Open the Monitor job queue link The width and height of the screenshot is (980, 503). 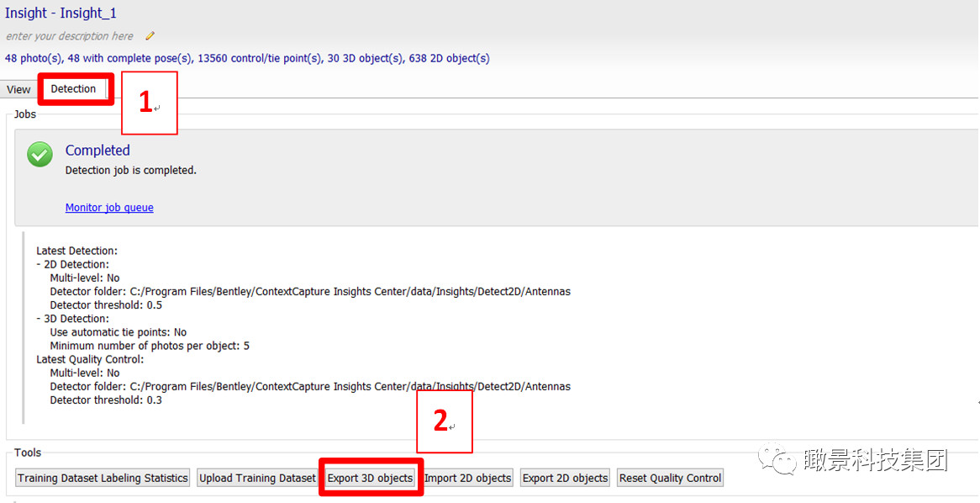[x=109, y=208]
